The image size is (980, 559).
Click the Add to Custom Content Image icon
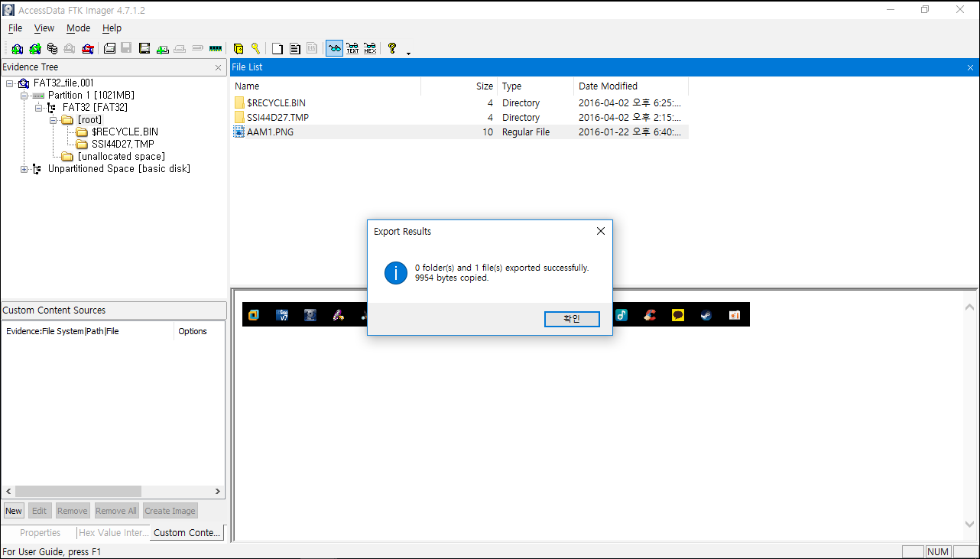tap(163, 49)
